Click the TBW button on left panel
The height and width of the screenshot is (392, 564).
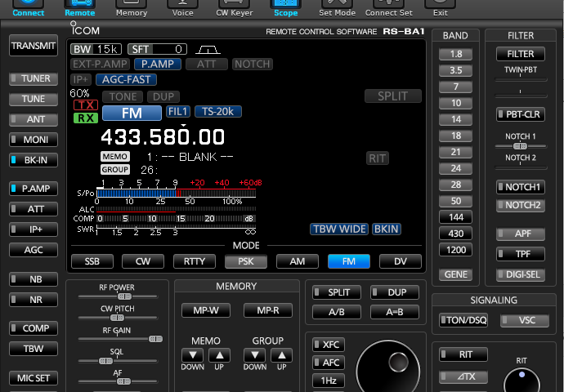[x=34, y=349]
